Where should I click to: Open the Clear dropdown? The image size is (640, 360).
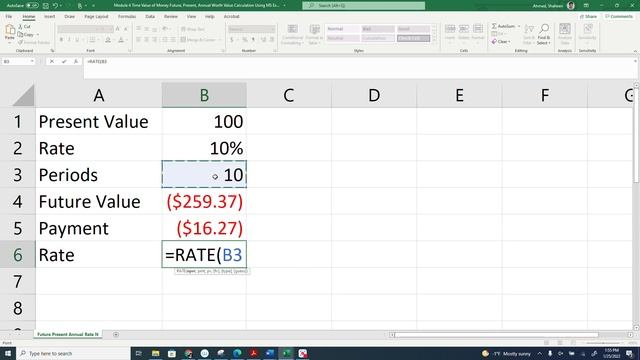[x=501, y=42]
